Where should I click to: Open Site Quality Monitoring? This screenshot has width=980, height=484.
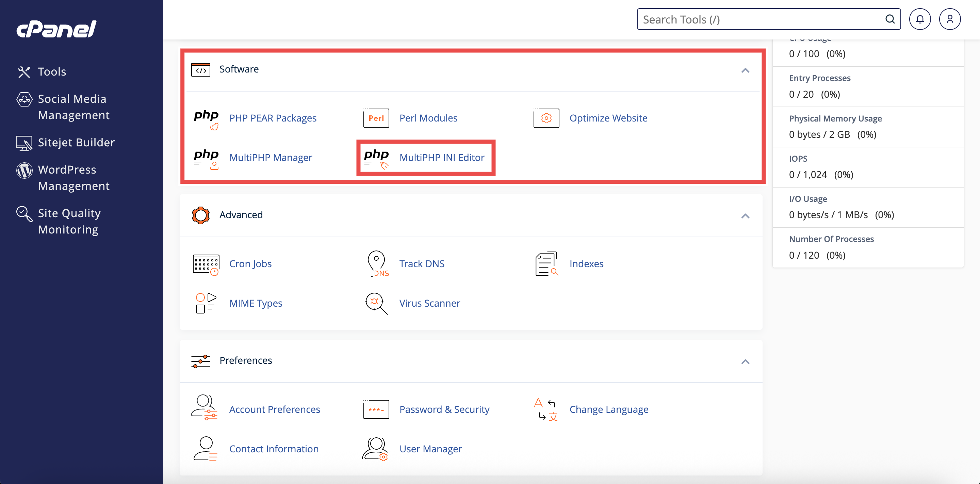click(69, 221)
